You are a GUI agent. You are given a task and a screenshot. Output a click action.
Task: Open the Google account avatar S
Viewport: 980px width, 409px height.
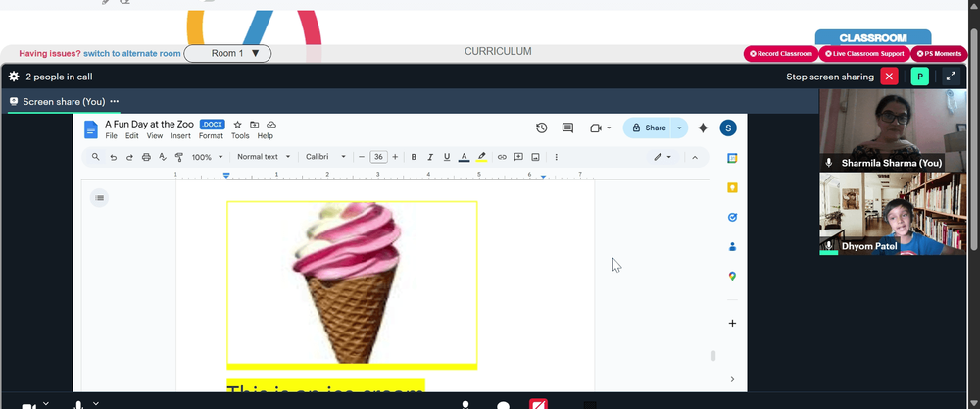tap(728, 128)
